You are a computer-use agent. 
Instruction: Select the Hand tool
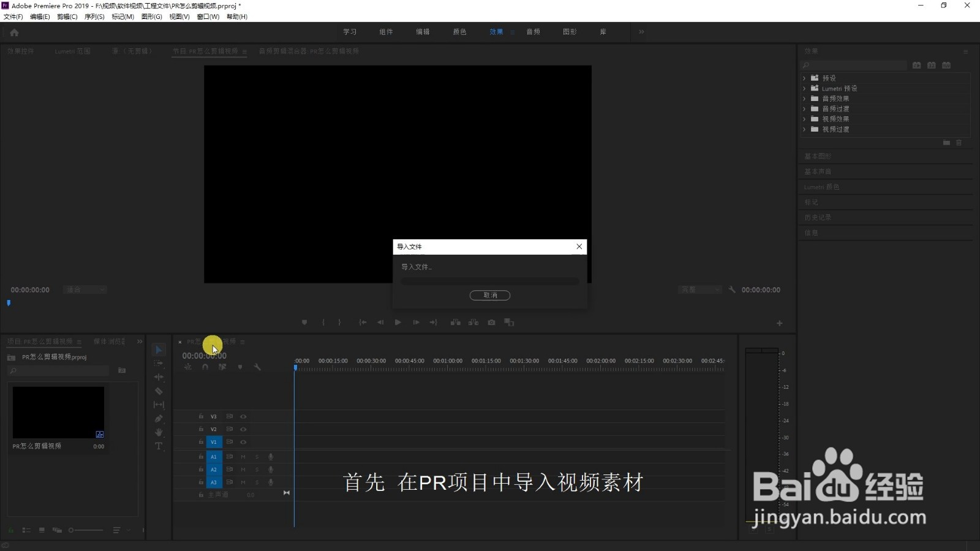159,432
